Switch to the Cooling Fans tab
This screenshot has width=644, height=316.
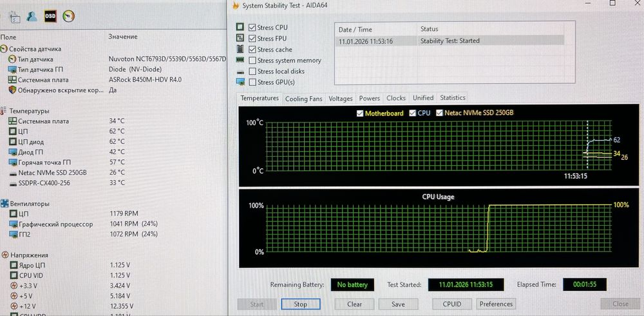[304, 99]
